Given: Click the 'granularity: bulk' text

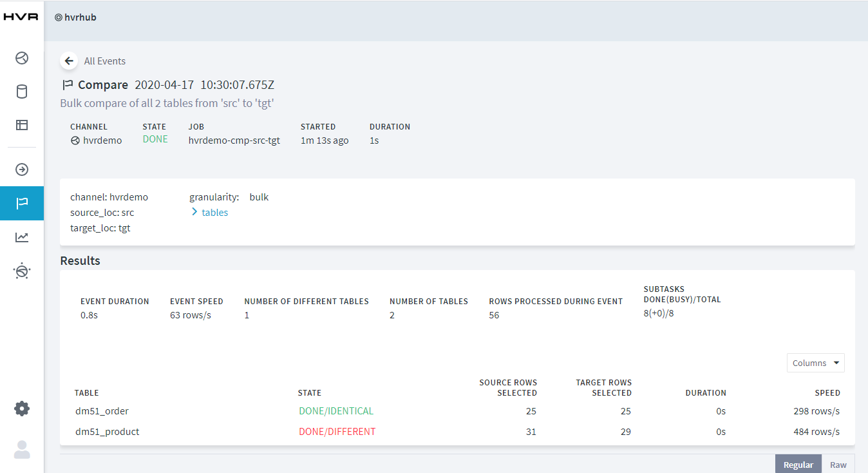Looking at the screenshot, I should pos(229,197).
